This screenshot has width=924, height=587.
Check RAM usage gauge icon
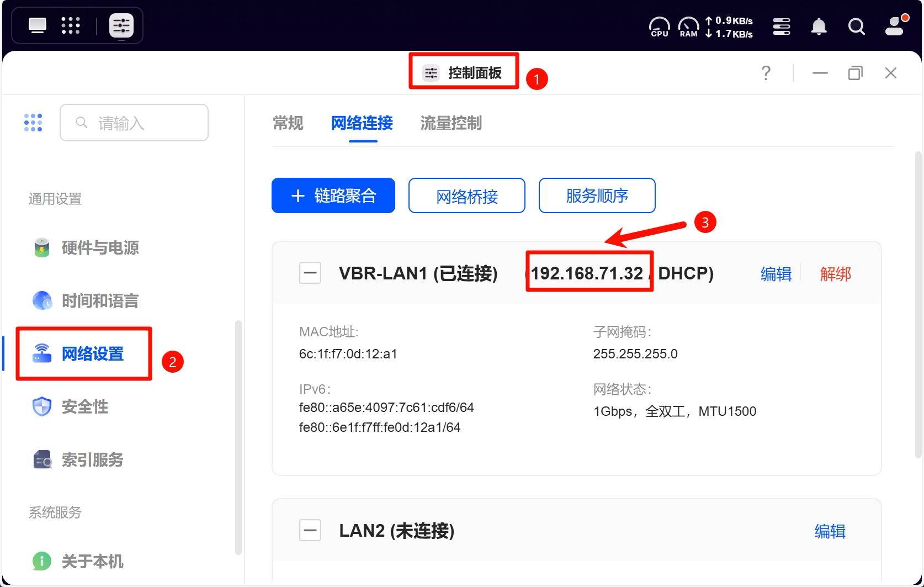pyautogui.click(x=688, y=27)
